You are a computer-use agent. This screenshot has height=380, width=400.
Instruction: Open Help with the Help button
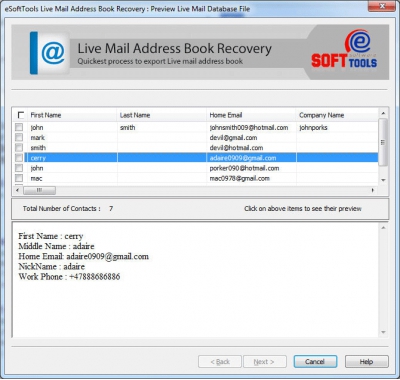(x=367, y=362)
